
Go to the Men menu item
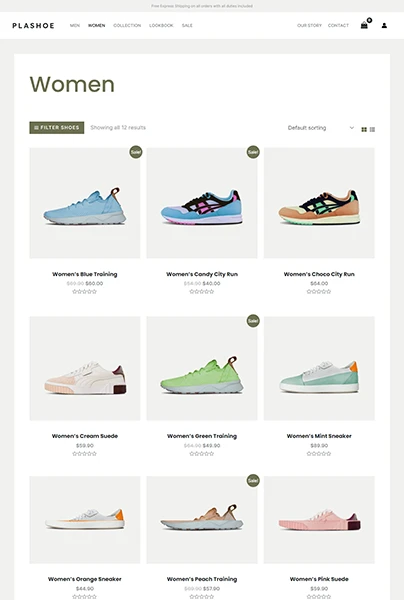[x=75, y=26]
